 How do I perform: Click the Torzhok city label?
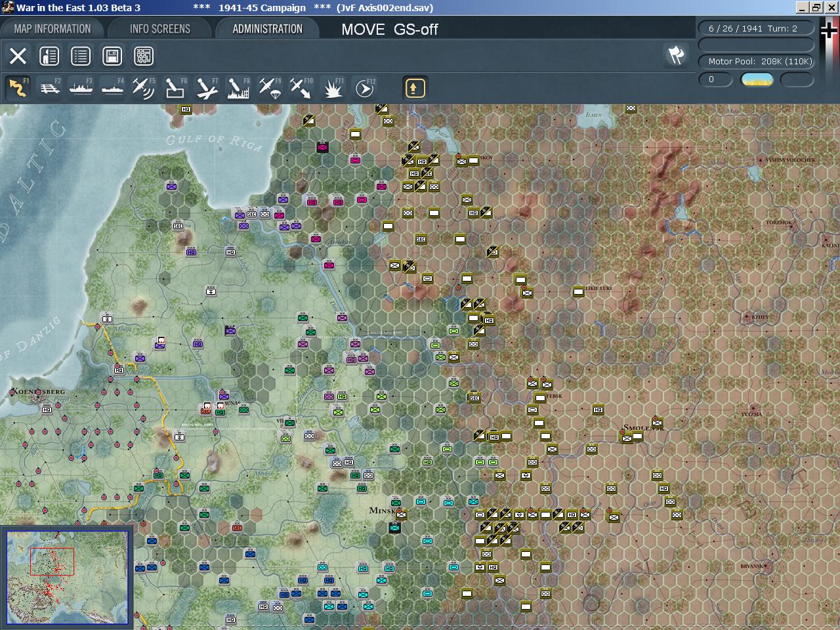pyautogui.click(x=778, y=222)
